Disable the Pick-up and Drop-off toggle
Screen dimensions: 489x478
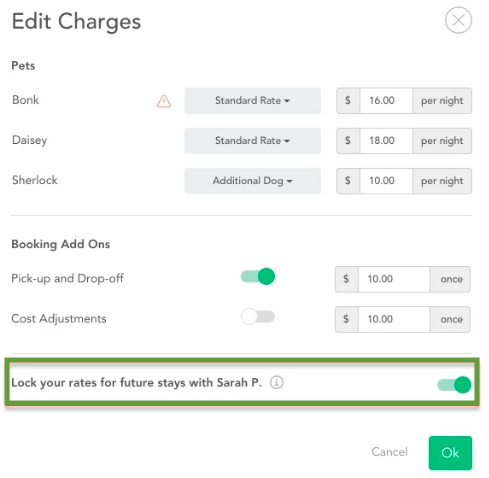(x=258, y=276)
